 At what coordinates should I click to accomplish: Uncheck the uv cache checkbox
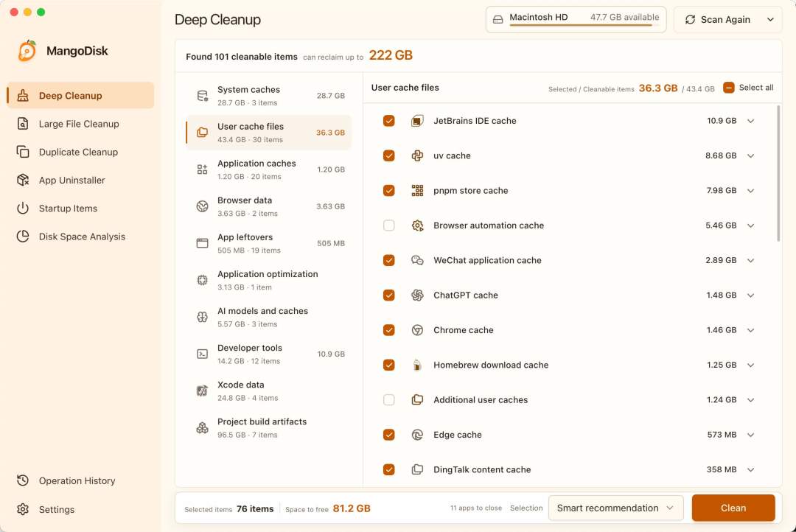(x=389, y=156)
